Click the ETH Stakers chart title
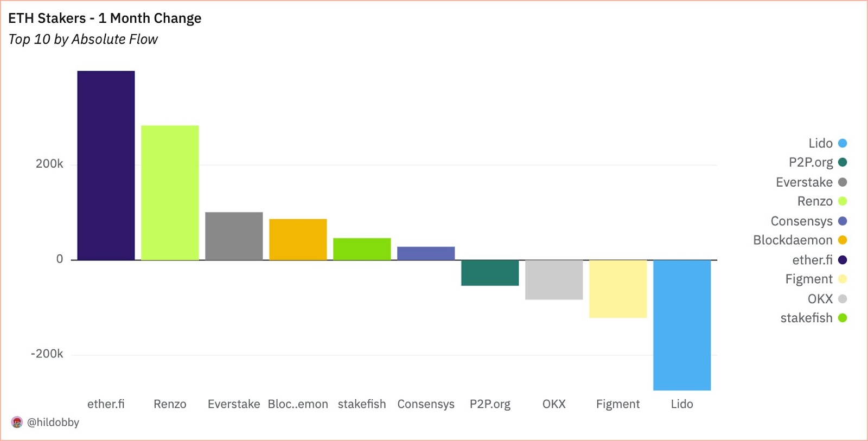 click(105, 18)
